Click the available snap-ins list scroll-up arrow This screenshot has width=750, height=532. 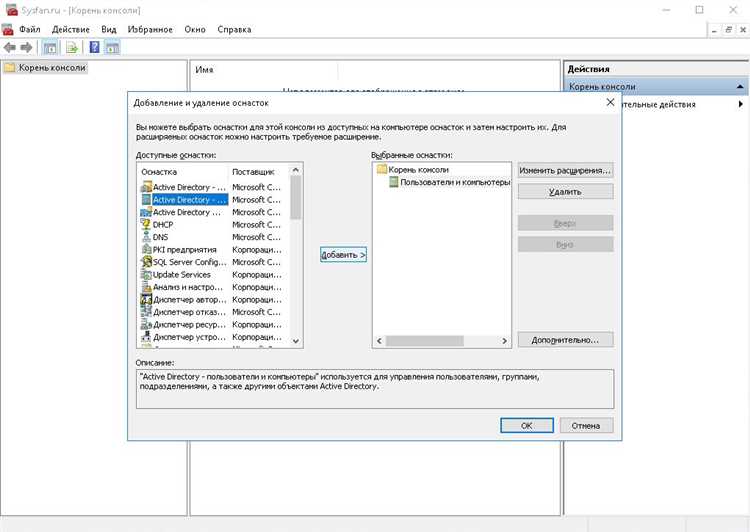(x=296, y=170)
